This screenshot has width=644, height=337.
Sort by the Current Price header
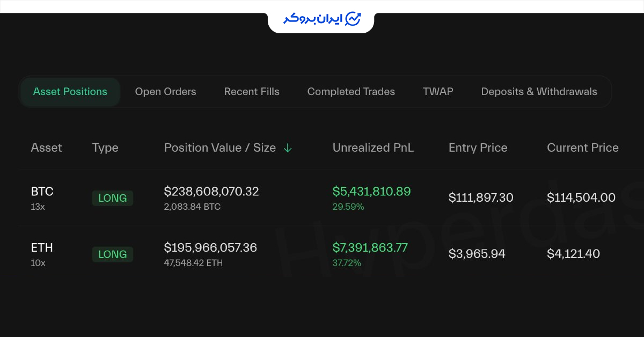(x=583, y=148)
